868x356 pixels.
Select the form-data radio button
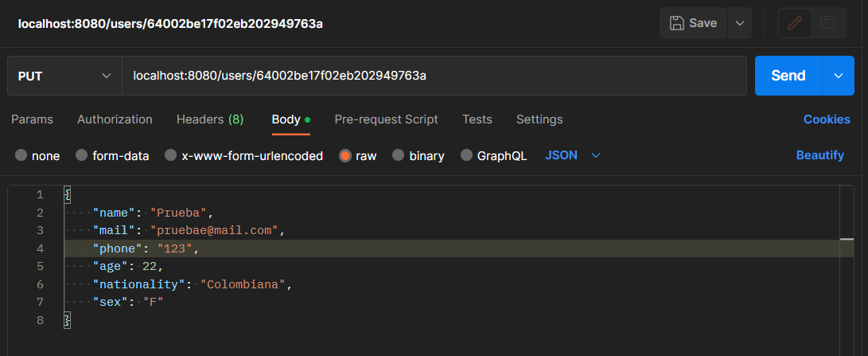click(x=112, y=156)
